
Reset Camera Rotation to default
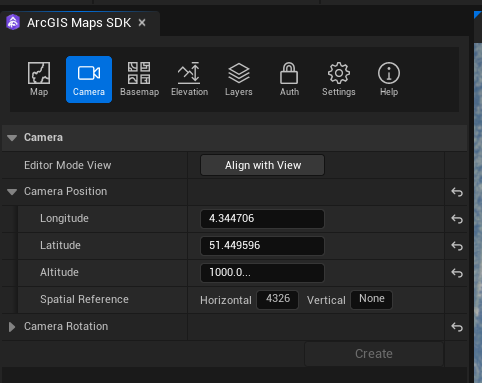(x=457, y=327)
